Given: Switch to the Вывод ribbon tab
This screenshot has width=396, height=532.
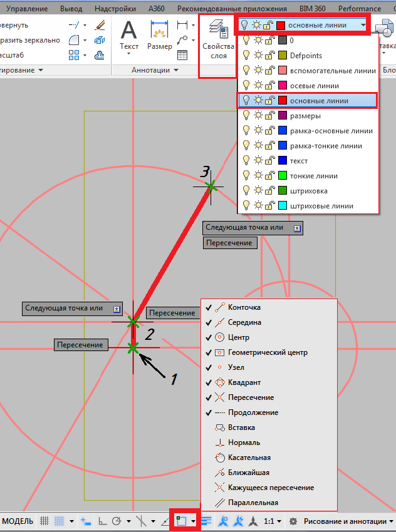Looking at the screenshot, I should [75, 9].
